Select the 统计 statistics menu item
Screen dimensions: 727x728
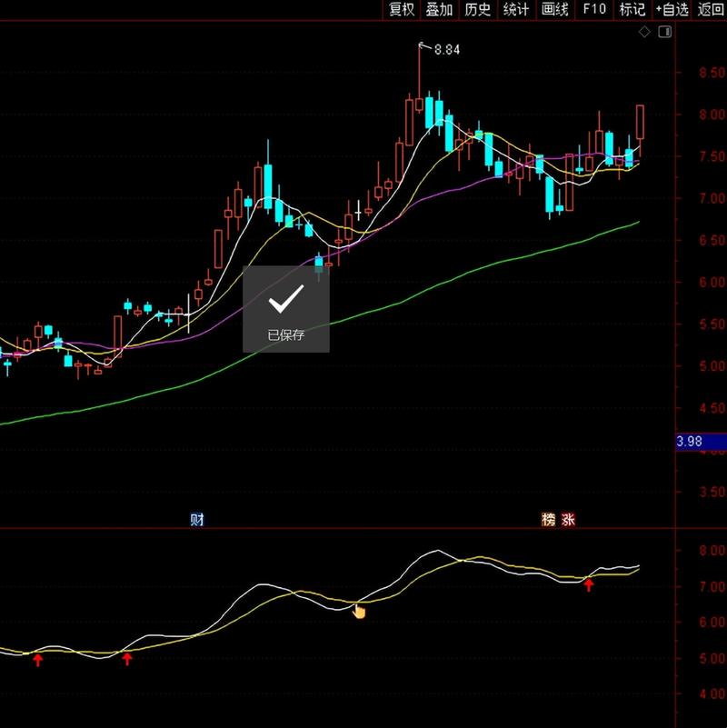(x=516, y=9)
